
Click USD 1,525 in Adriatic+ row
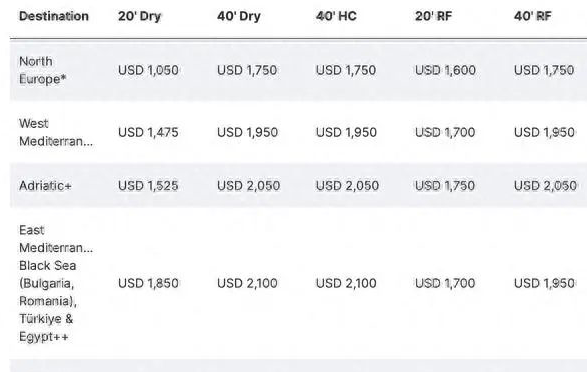pyautogui.click(x=148, y=186)
